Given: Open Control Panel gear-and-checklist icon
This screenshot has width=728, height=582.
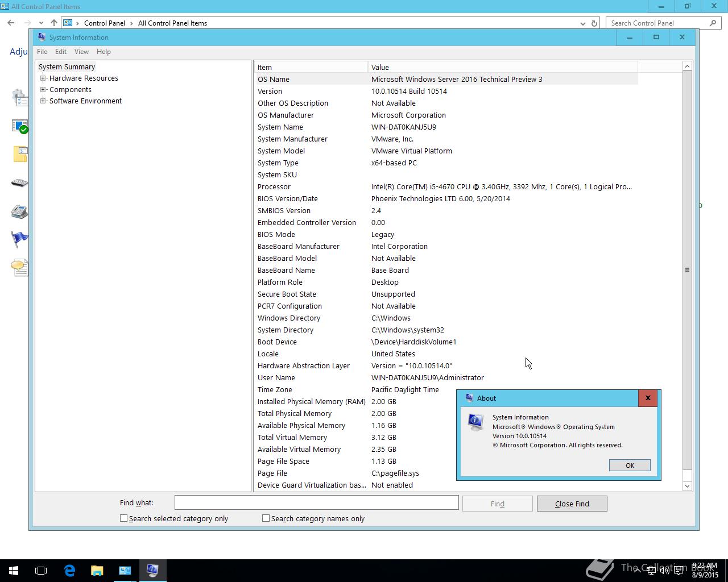Looking at the screenshot, I should tap(19, 97).
